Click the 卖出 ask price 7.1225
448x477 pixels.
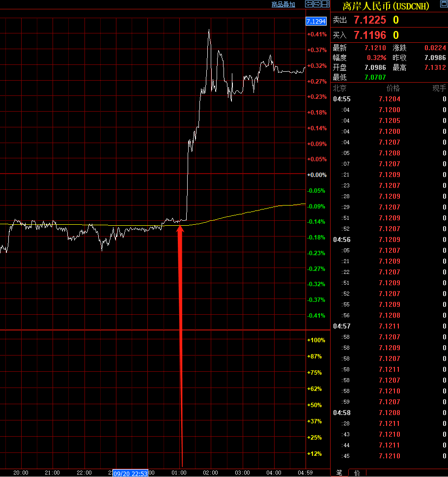click(370, 20)
